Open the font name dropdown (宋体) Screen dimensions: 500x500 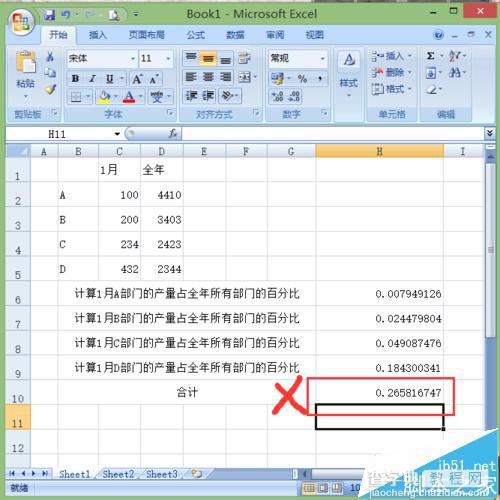click(x=133, y=59)
